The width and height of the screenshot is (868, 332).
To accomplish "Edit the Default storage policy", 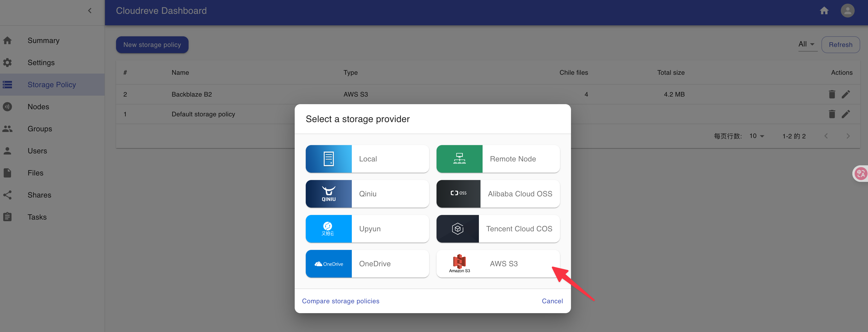I will coord(846,114).
